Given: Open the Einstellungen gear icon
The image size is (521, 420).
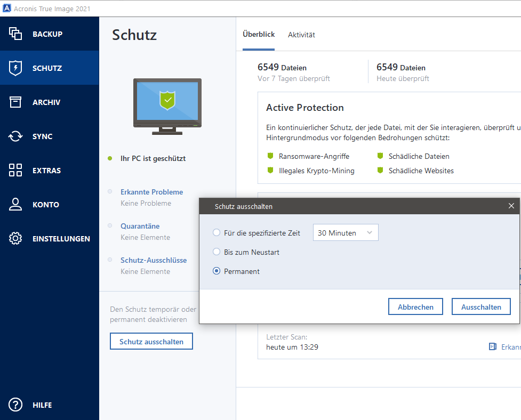Looking at the screenshot, I should pyautogui.click(x=15, y=239).
